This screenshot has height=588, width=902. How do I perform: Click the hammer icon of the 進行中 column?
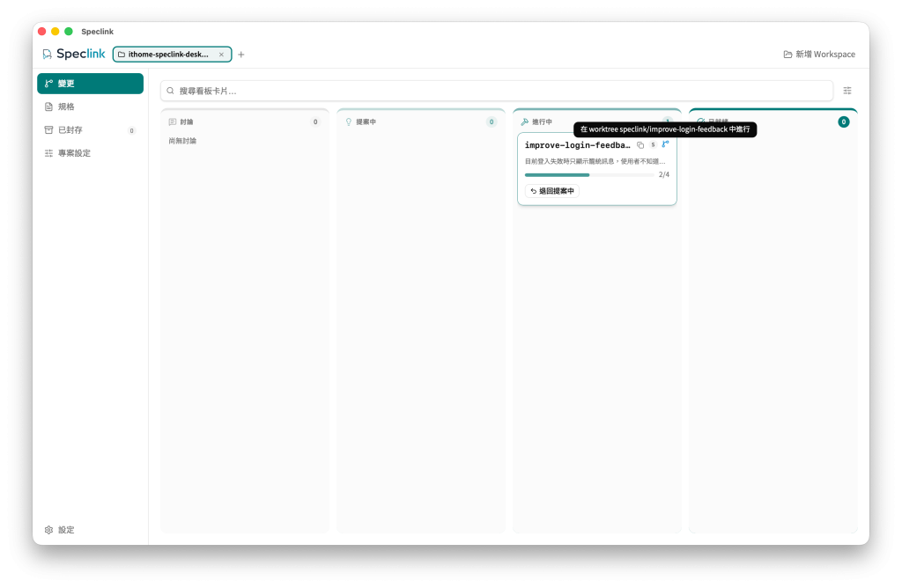point(525,121)
